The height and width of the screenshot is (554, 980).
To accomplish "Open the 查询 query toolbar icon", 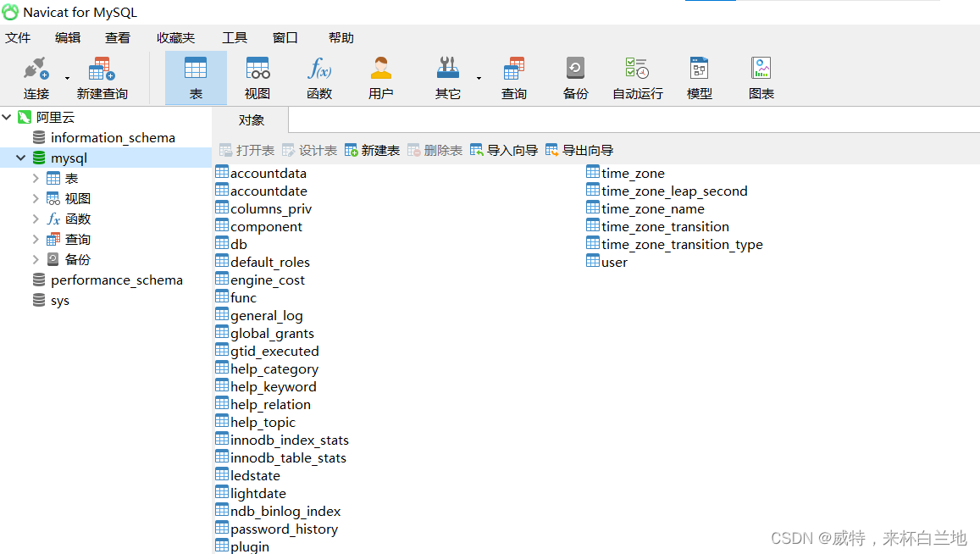I will (514, 78).
